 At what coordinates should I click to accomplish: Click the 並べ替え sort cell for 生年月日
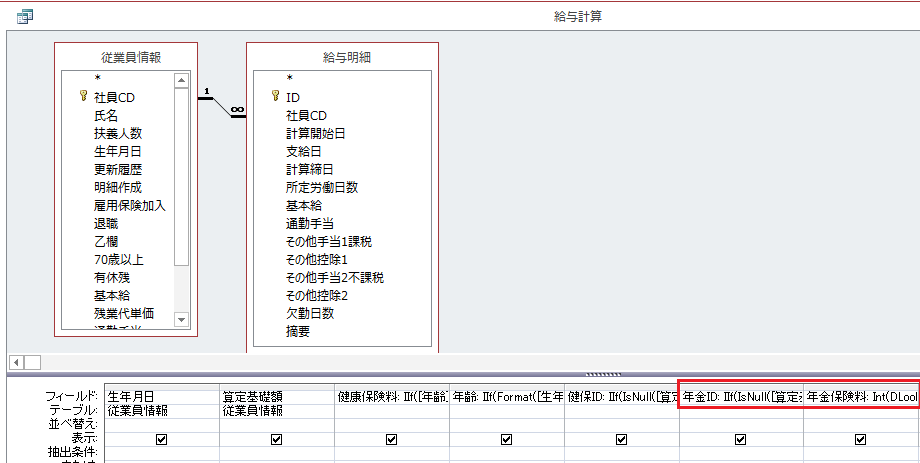point(161,425)
